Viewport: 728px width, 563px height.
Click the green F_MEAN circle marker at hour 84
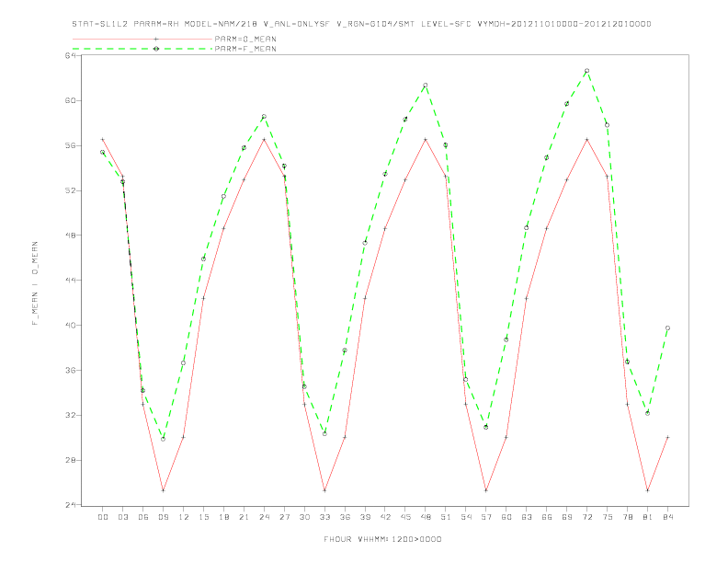pyautogui.click(x=667, y=327)
